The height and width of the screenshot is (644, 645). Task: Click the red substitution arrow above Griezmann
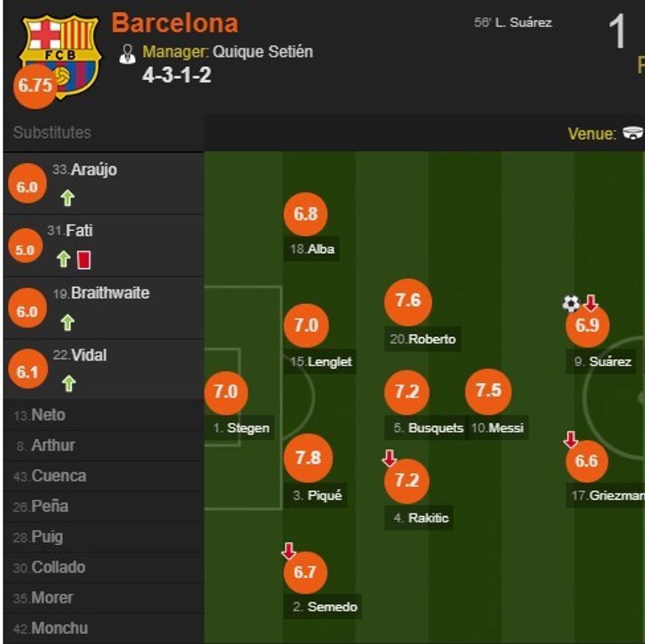click(x=571, y=440)
